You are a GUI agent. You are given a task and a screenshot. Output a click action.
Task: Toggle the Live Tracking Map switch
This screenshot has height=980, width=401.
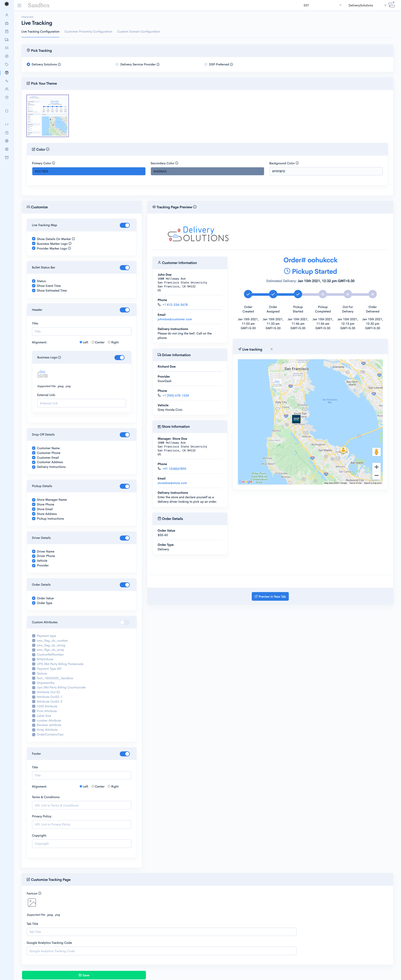[x=125, y=225]
